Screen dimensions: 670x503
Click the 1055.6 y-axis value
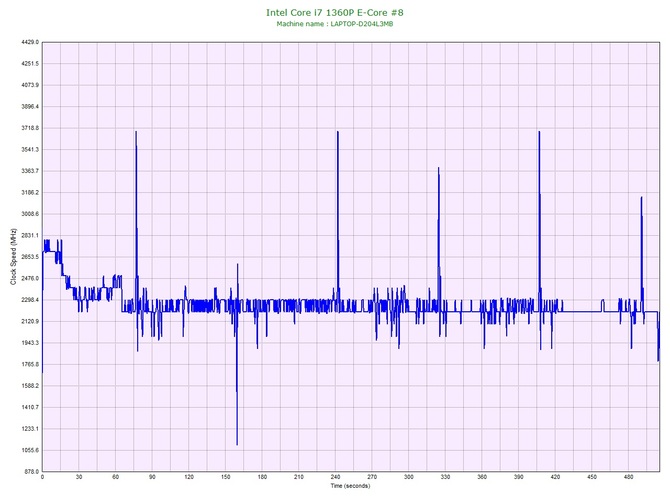coord(30,450)
